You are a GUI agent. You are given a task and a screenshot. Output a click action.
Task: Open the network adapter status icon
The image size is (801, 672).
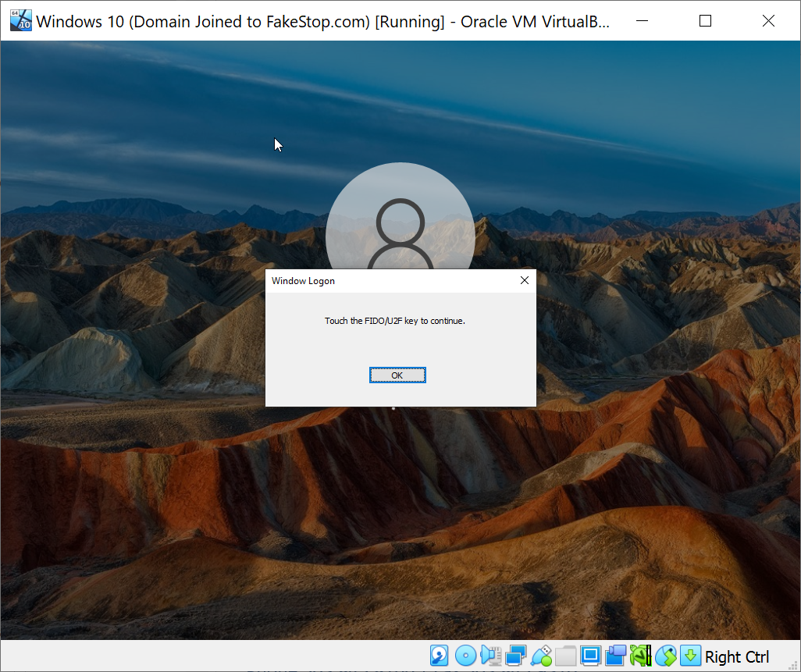tap(515, 656)
